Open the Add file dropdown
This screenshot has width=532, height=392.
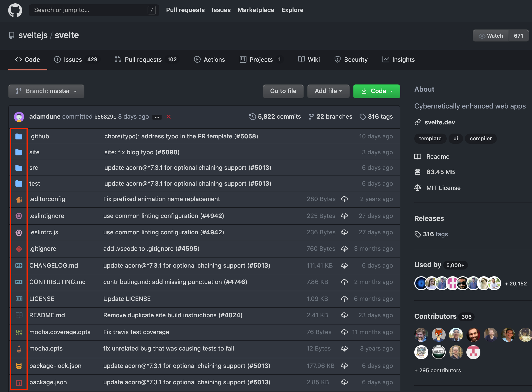[x=328, y=91]
